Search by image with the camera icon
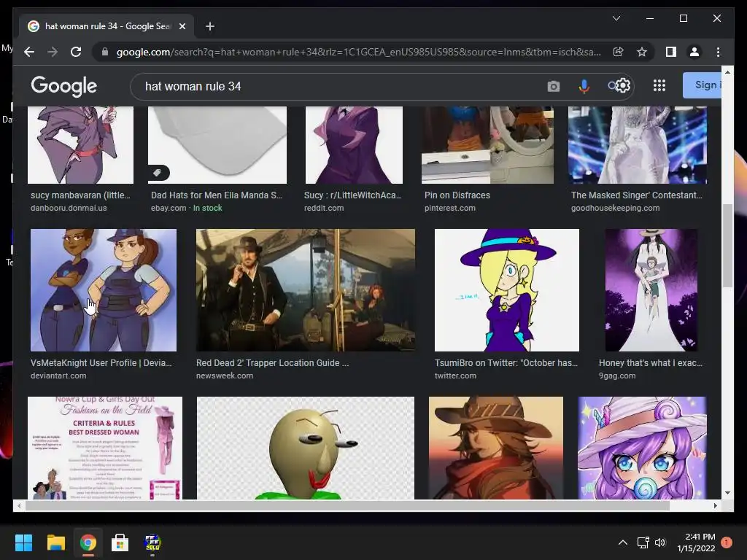 point(553,86)
